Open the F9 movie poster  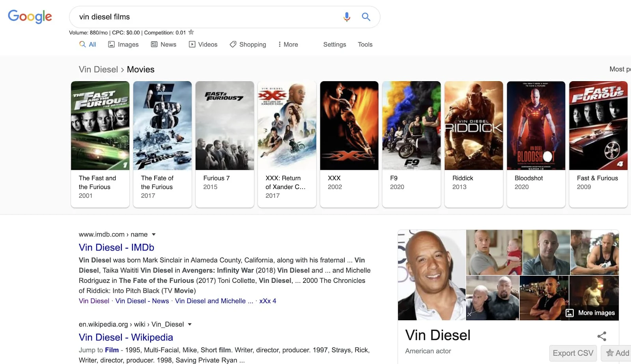(412, 126)
